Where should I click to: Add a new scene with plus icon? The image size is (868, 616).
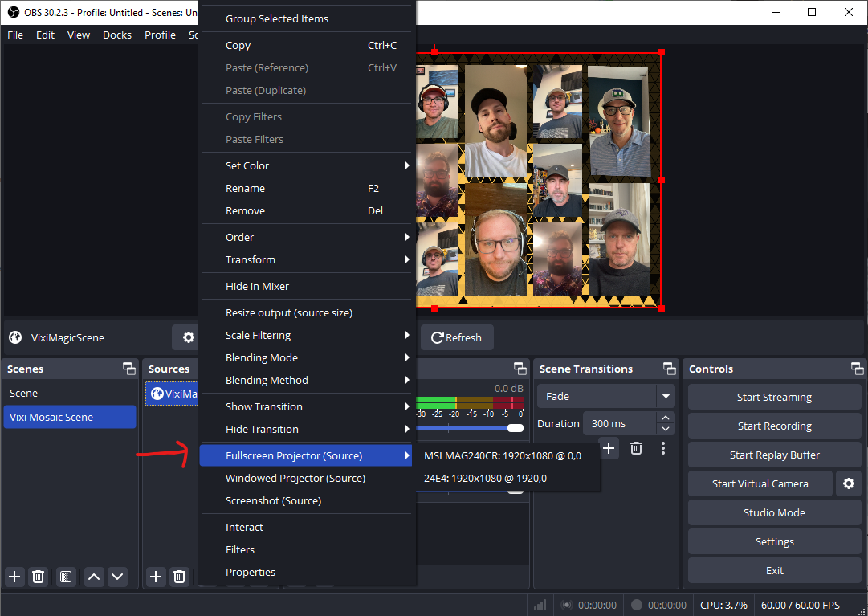(x=14, y=577)
